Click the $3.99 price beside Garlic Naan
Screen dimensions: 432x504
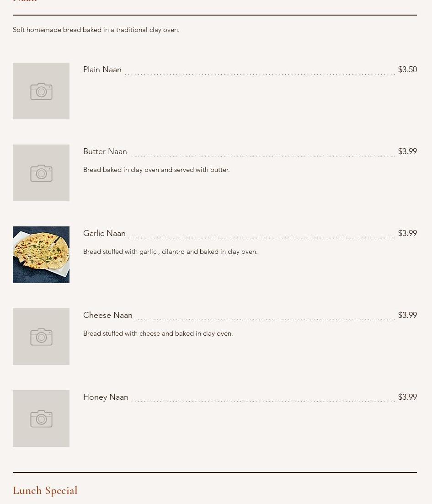pos(407,233)
